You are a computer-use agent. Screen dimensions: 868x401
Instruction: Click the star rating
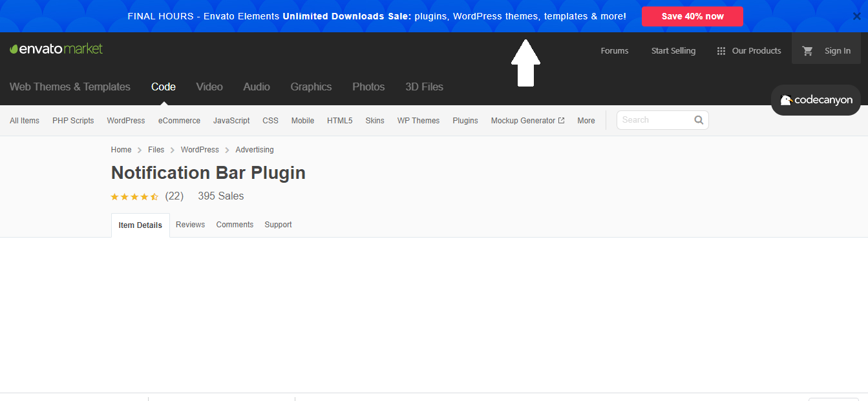[x=134, y=196]
